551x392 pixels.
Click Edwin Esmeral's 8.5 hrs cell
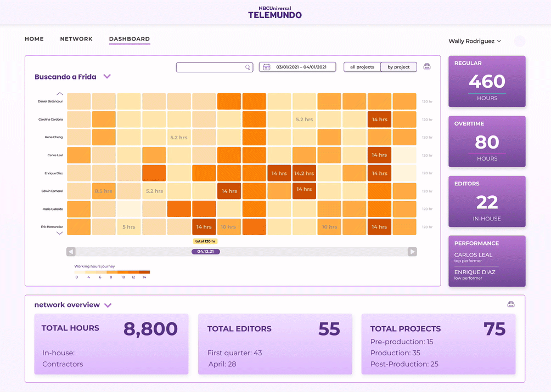[104, 191]
